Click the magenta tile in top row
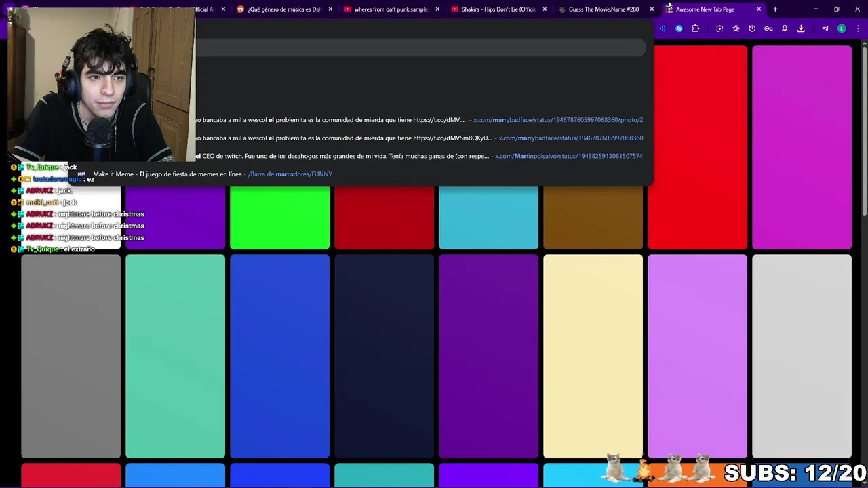The image size is (868, 488). tap(802, 148)
